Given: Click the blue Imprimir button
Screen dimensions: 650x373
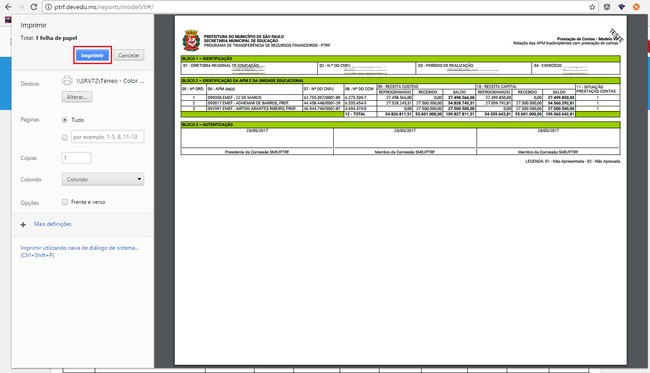Looking at the screenshot, I should coord(92,55).
